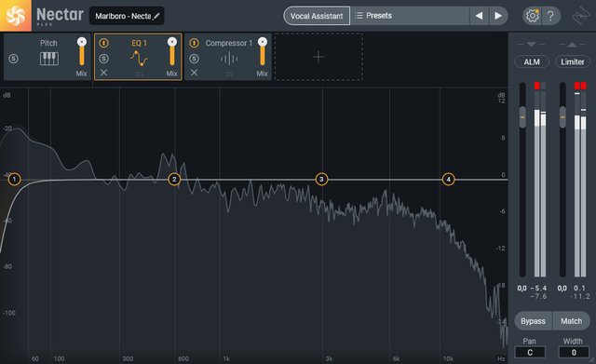
Task: Grab the Compressor 1 reorder handle dots
Action: tap(230, 74)
